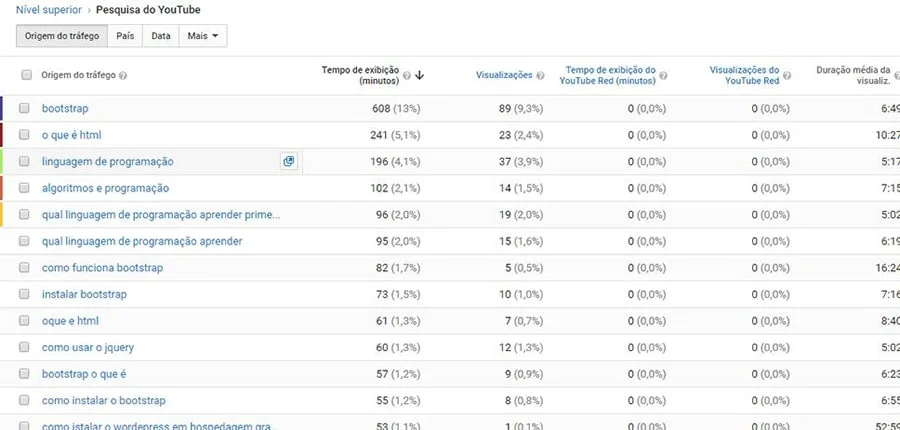900x430 pixels.
Task: Switch to the País tab
Action: 125,36
